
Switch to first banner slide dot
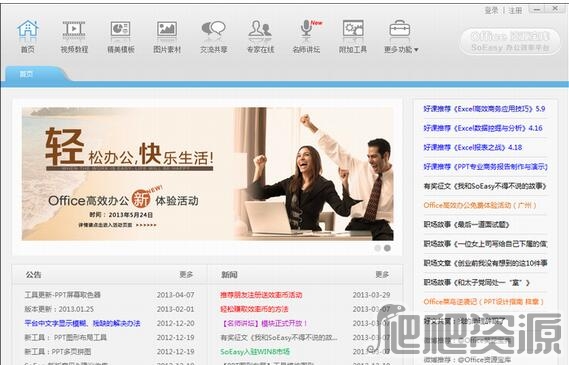377,248
